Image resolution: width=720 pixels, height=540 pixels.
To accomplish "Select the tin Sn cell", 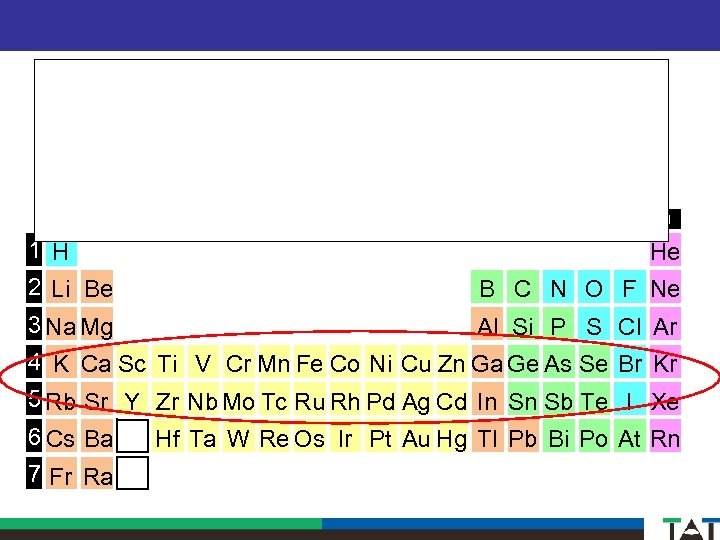I will click(523, 399).
